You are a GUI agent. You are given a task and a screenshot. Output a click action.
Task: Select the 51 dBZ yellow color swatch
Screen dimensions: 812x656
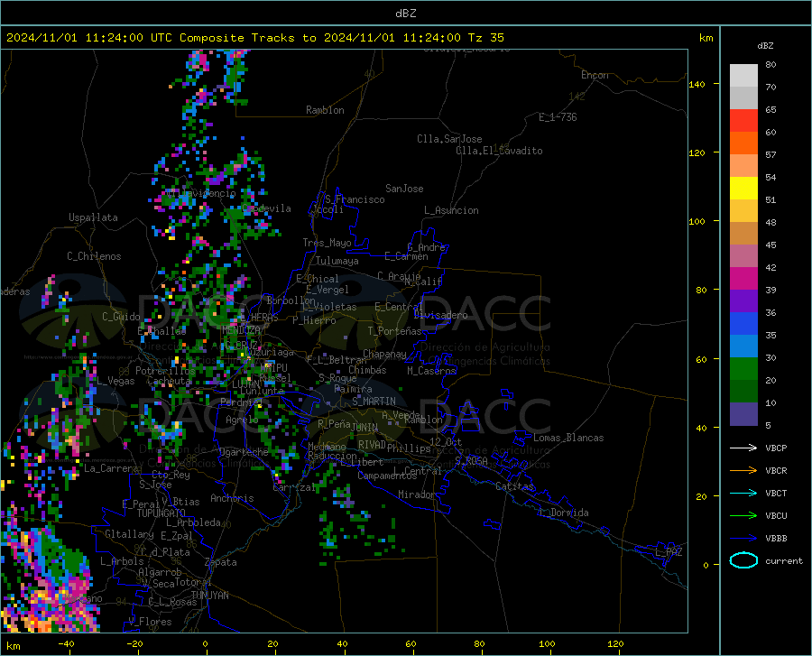743,189
